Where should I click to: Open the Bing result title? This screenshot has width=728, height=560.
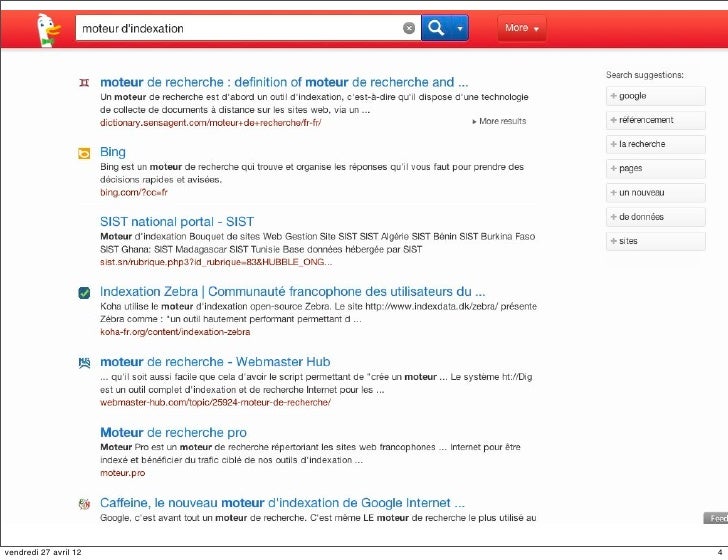113,152
